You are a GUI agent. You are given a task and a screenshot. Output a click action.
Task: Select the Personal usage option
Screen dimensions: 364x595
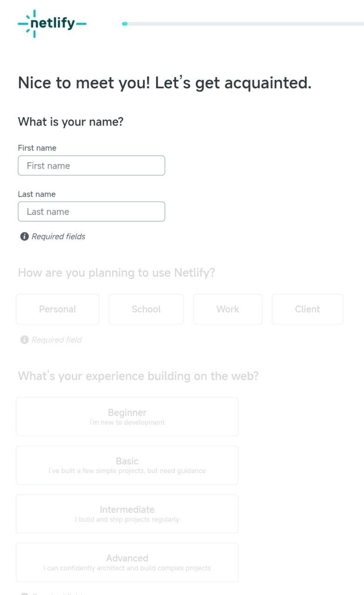click(x=57, y=309)
